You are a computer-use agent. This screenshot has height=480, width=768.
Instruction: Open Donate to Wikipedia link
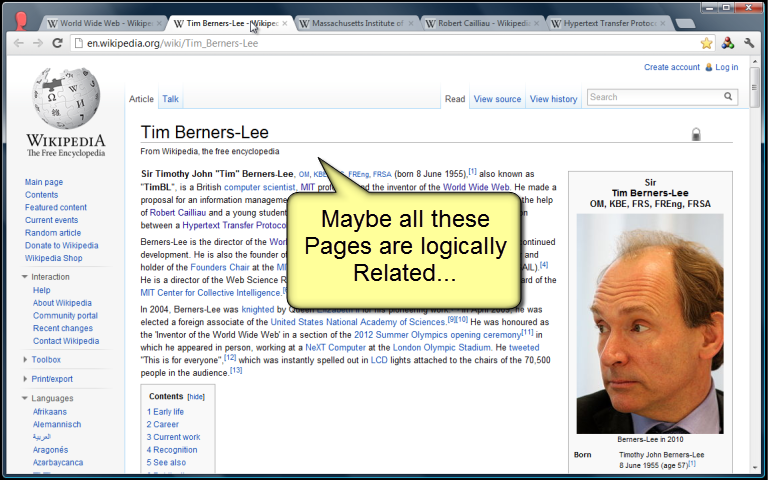tap(62, 245)
